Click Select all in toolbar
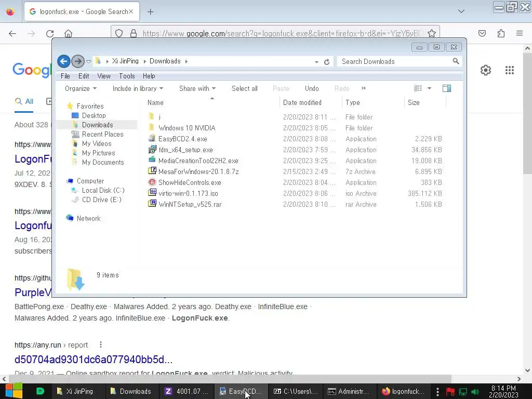The width and height of the screenshot is (532, 399). point(245,88)
